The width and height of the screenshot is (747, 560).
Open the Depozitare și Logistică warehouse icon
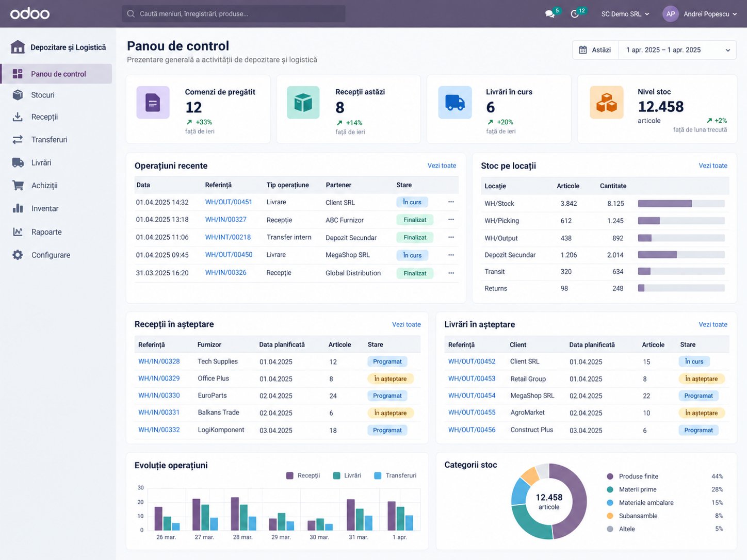18,47
